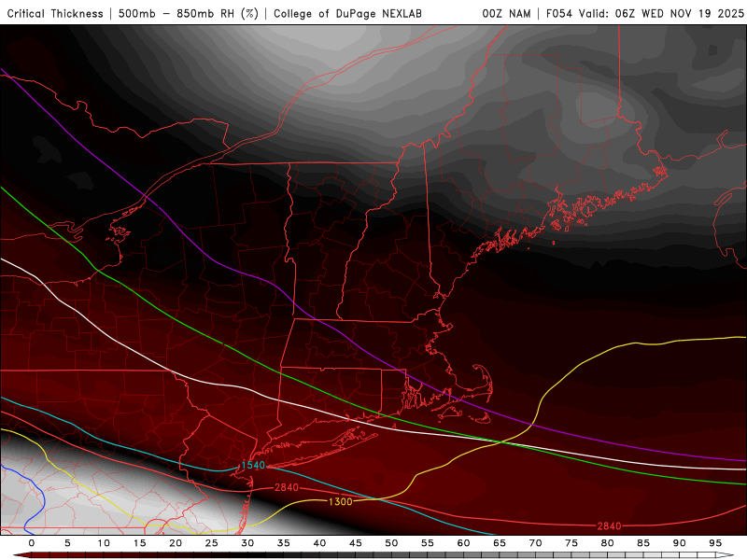
Task: Select the colorbar label 80
Action: click(x=608, y=543)
